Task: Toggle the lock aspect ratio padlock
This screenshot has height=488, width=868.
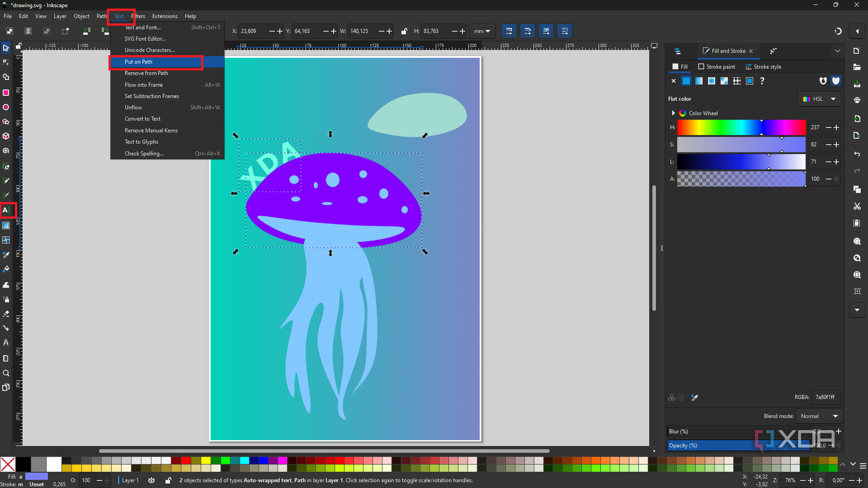Action: coord(403,31)
